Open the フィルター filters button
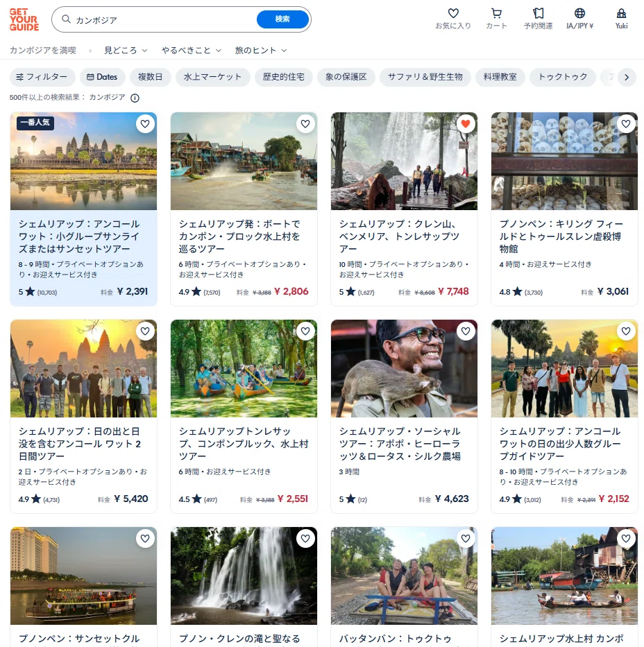The height and width of the screenshot is (647, 644). 42,77
